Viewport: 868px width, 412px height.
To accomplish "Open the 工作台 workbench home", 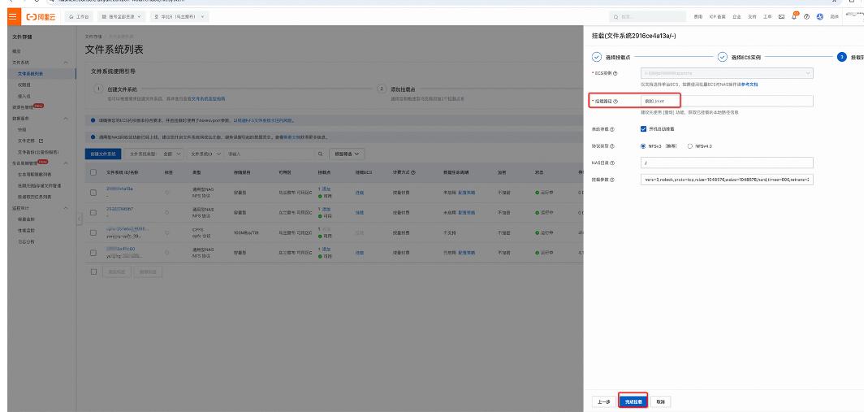I will (79, 16).
